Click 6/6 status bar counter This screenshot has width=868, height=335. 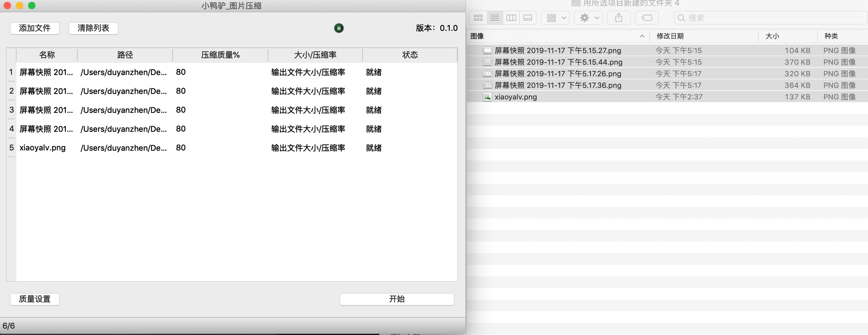[9, 326]
